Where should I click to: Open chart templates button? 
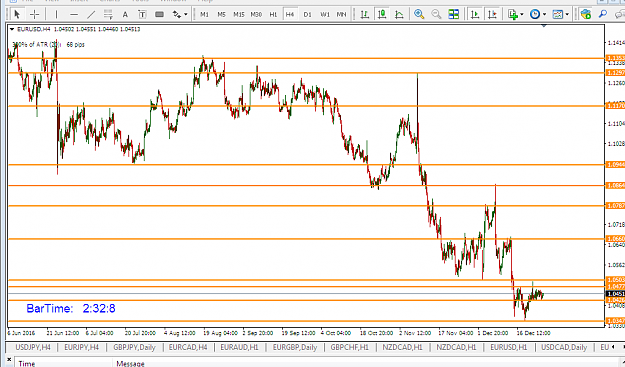[x=558, y=14]
